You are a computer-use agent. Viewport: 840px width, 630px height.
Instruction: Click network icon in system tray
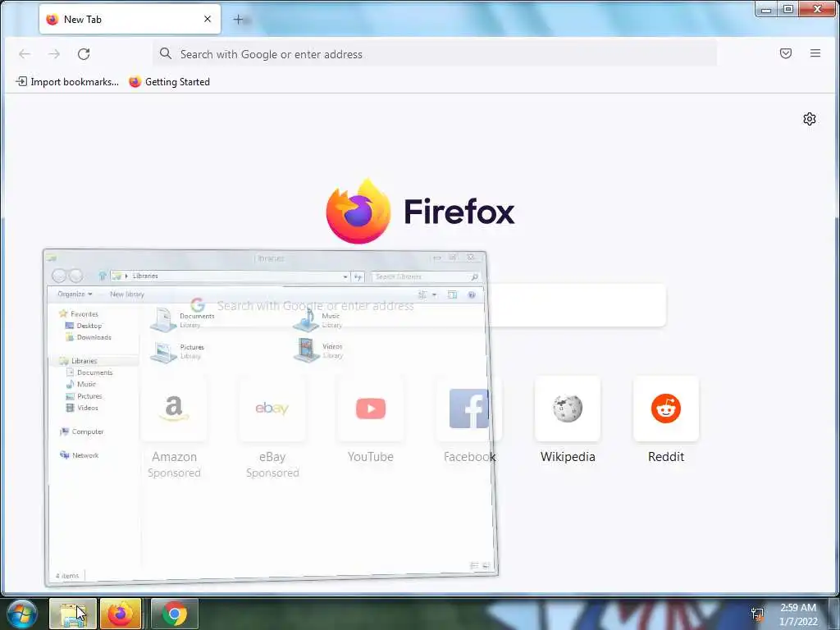tap(757, 614)
